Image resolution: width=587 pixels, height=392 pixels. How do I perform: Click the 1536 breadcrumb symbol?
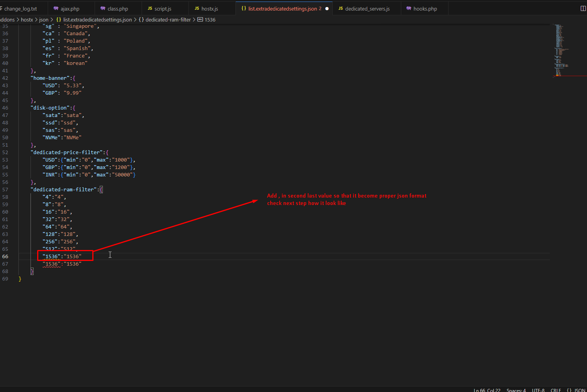point(210,20)
